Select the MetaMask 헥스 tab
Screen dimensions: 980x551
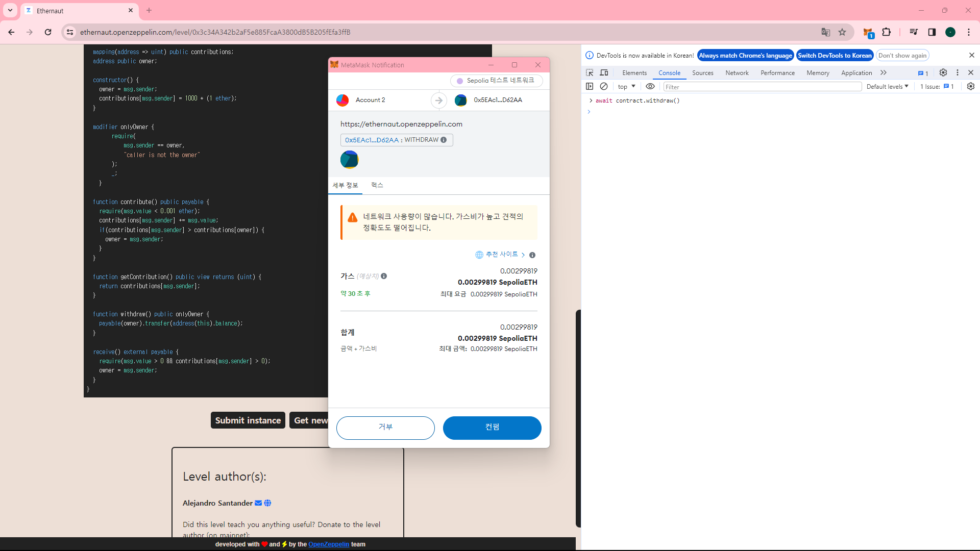[x=377, y=186]
